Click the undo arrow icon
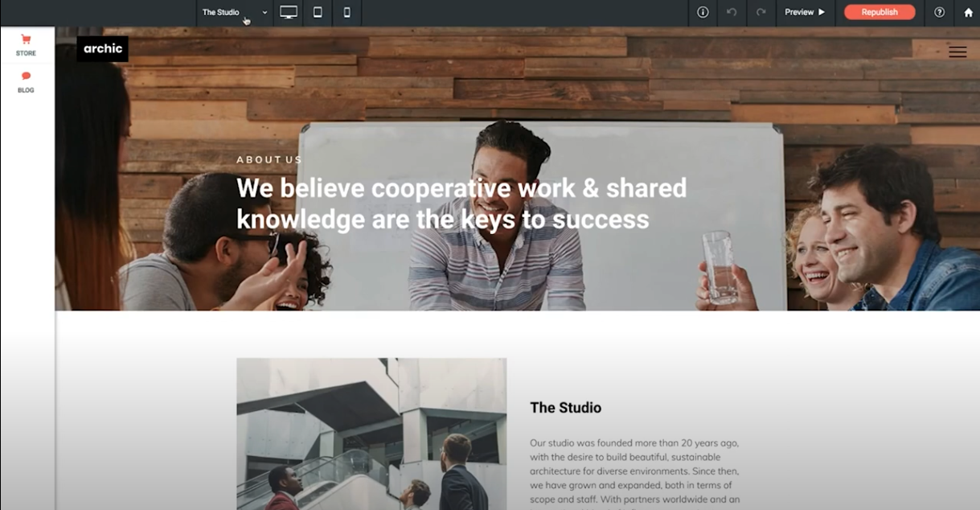The width and height of the screenshot is (980, 510). 732,12
